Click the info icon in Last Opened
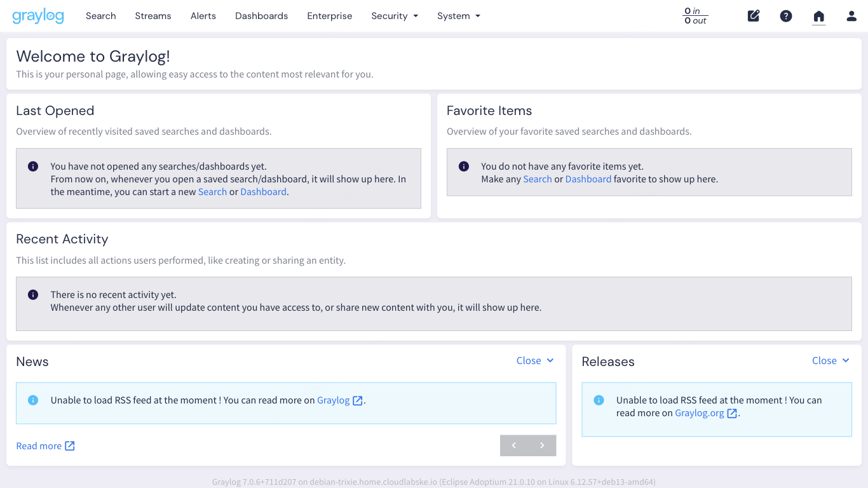This screenshot has width=868, height=488. 33,166
